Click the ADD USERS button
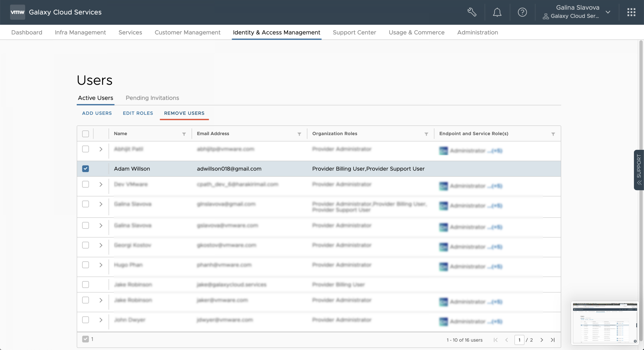 (x=97, y=113)
